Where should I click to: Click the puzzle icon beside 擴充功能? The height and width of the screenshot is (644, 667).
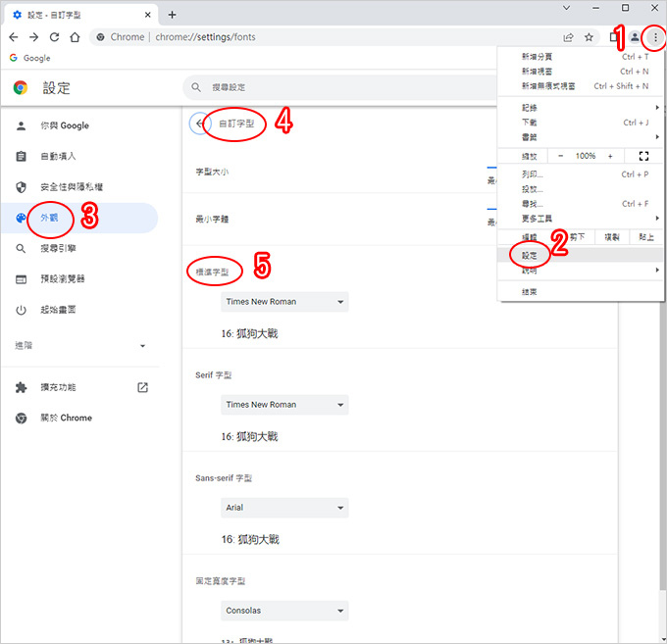pos(21,387)
